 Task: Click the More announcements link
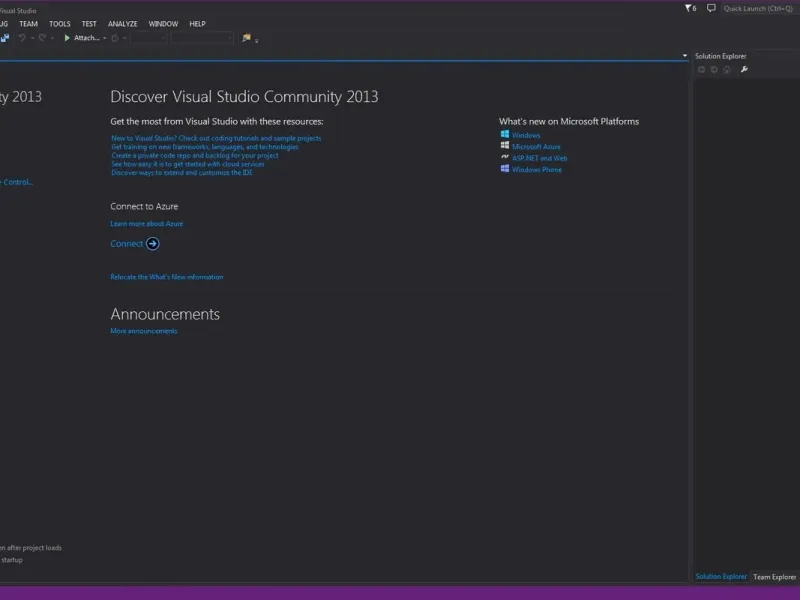click(143, 331)
